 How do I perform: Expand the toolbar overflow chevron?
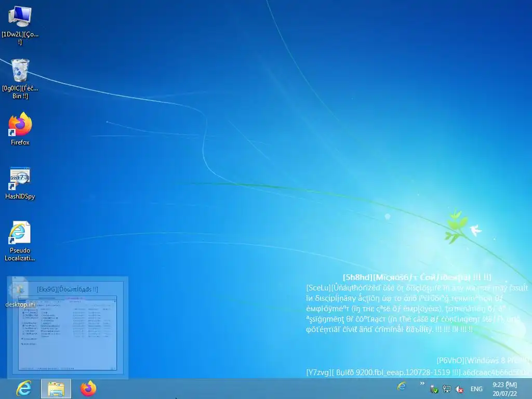coord(422,383)
